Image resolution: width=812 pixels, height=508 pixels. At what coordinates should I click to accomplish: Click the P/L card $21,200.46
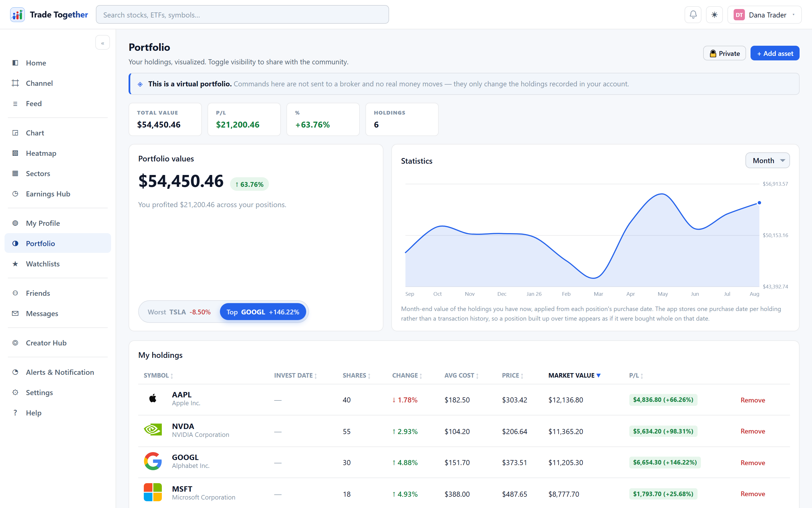tap(244, 119)
